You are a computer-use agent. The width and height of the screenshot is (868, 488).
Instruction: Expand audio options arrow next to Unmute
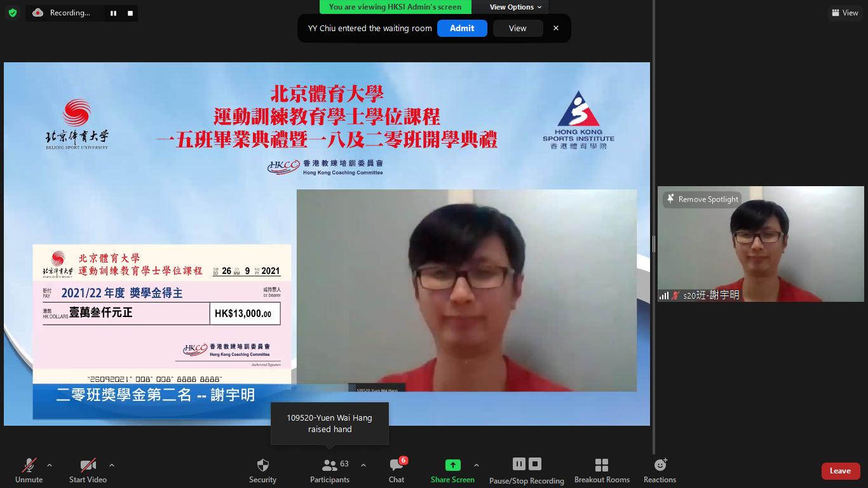[50, 465]
